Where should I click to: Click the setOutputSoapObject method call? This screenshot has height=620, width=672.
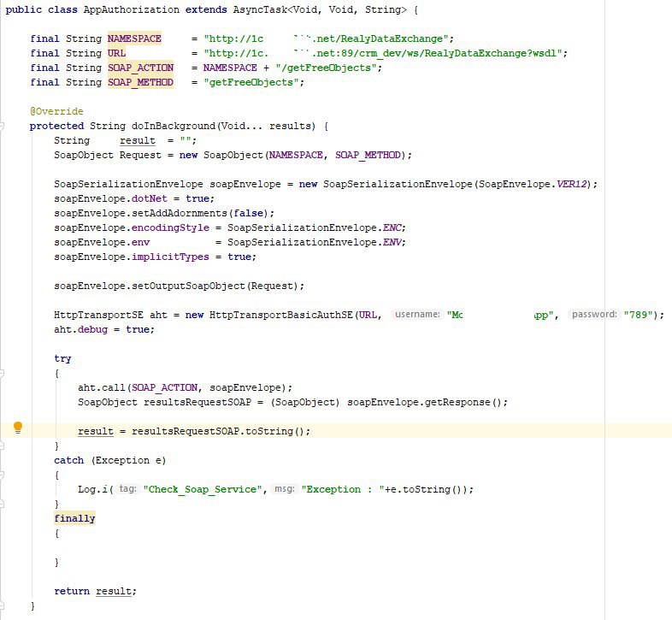188,286
